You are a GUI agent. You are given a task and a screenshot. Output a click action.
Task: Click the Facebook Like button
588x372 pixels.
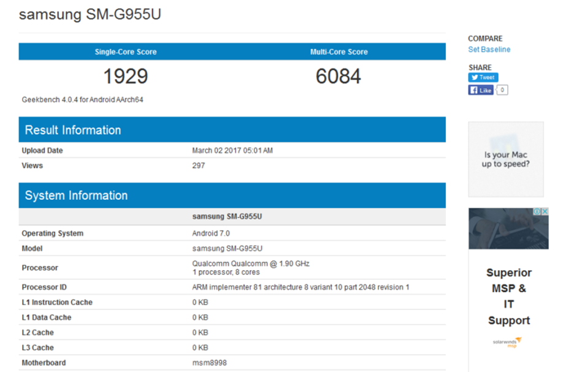tap(481, 90)
